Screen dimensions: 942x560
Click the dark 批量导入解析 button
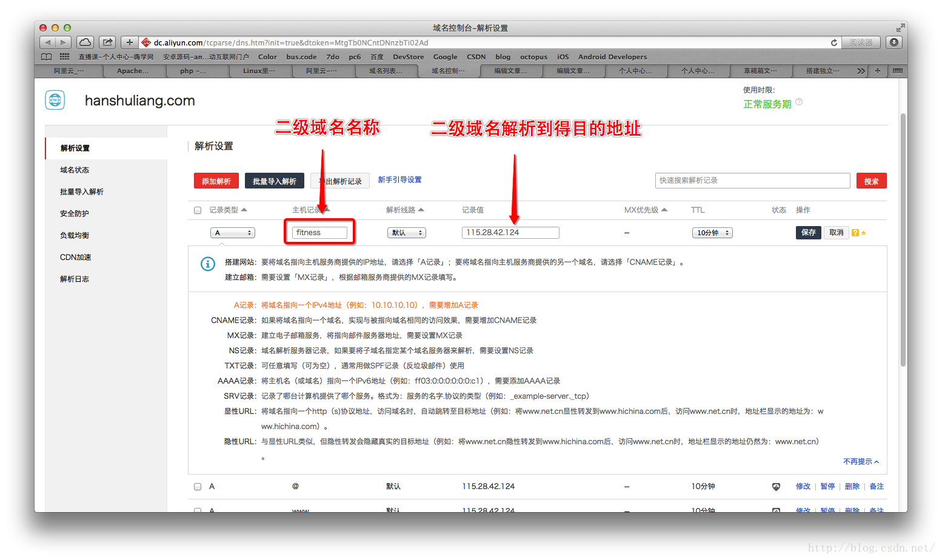275,181
